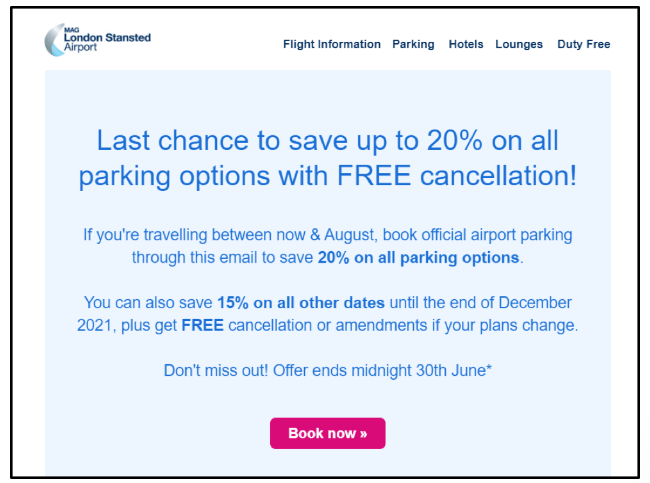Click the bold FREE word before cancellation or amendments
This screenshot has width=650, height=483.
pyautogui.click(x=202, y=325)
